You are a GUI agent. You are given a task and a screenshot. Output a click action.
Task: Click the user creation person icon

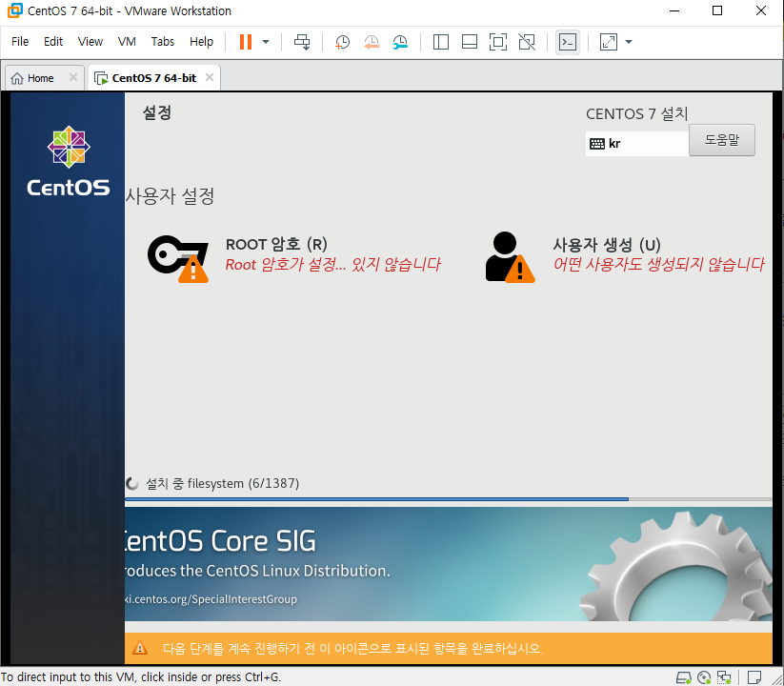tap(510, 257)
